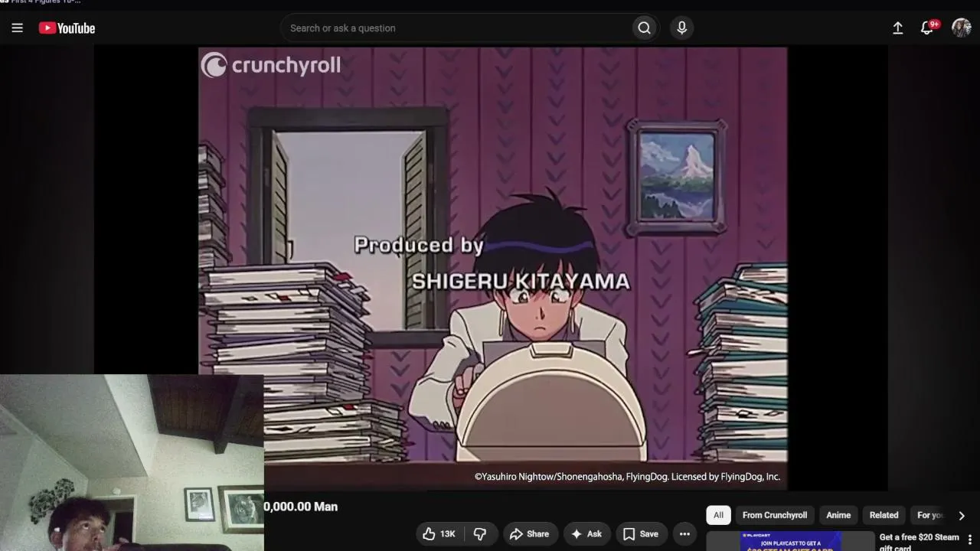This screenshot has width=980, height=551.
Task: Show next filter chips with arrow
Action: 962,516
